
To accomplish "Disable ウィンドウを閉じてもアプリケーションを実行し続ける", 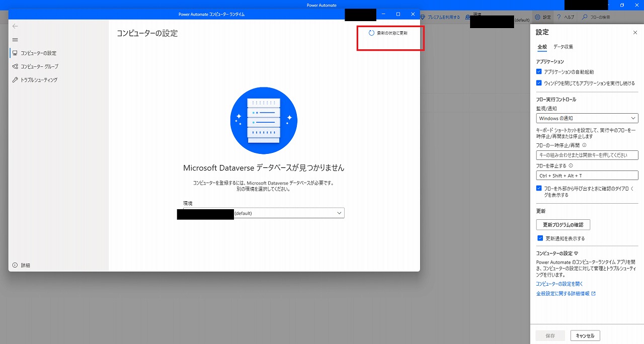I will [x=538, y=82].
